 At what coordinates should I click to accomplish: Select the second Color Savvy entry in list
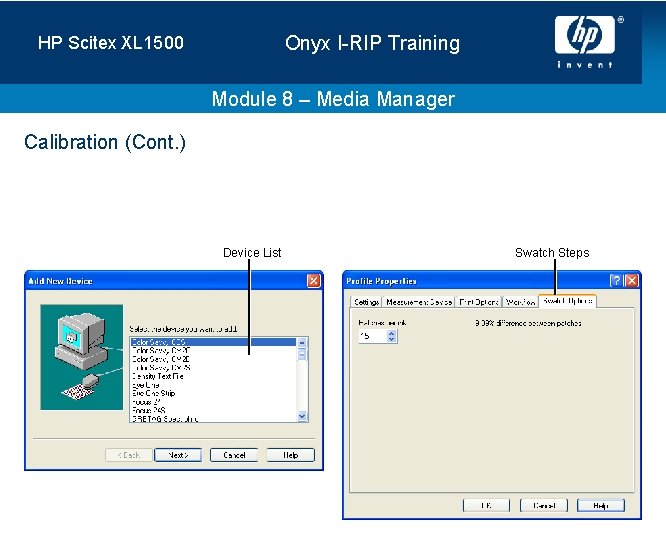click(213, 350)
